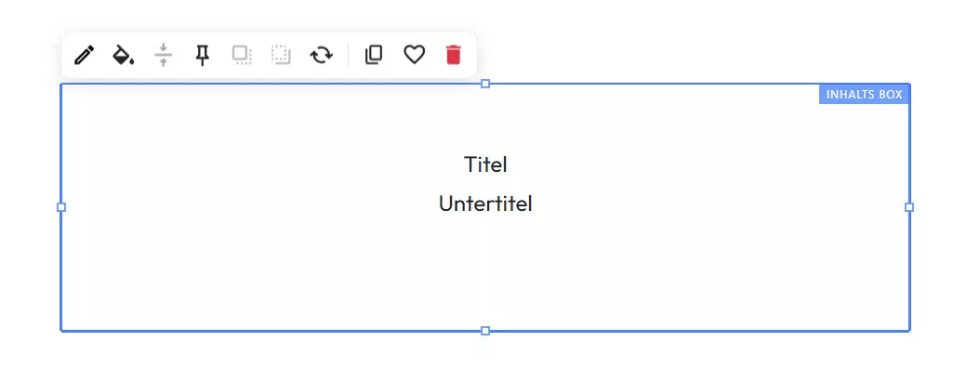980x381 pixels.
Task: Click the greyed dashed send backward icon
Action: (281, 56)
